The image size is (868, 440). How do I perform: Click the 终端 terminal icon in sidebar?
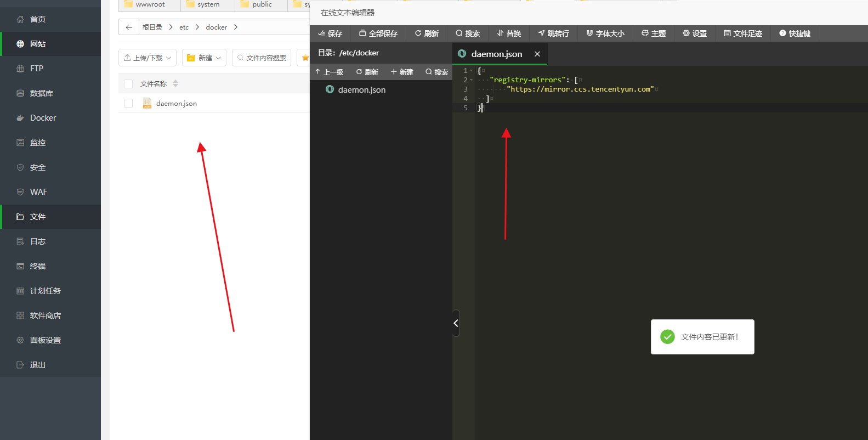pos(20,266)
